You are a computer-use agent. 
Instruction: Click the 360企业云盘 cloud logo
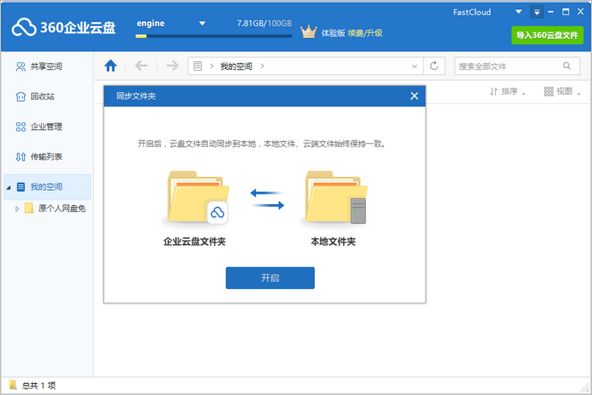[x=24, y=27]
